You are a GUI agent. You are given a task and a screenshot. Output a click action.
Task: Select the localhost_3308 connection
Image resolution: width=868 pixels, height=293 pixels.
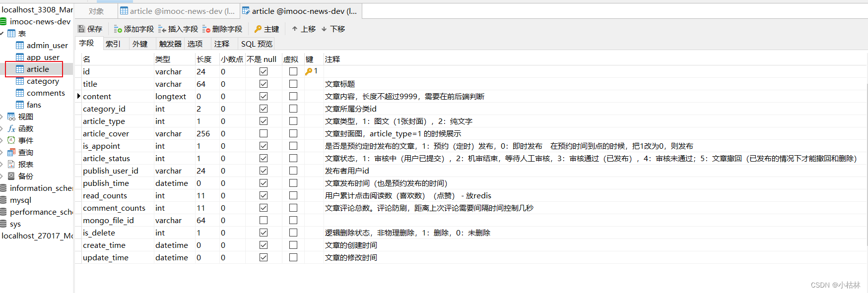point(37,9)
